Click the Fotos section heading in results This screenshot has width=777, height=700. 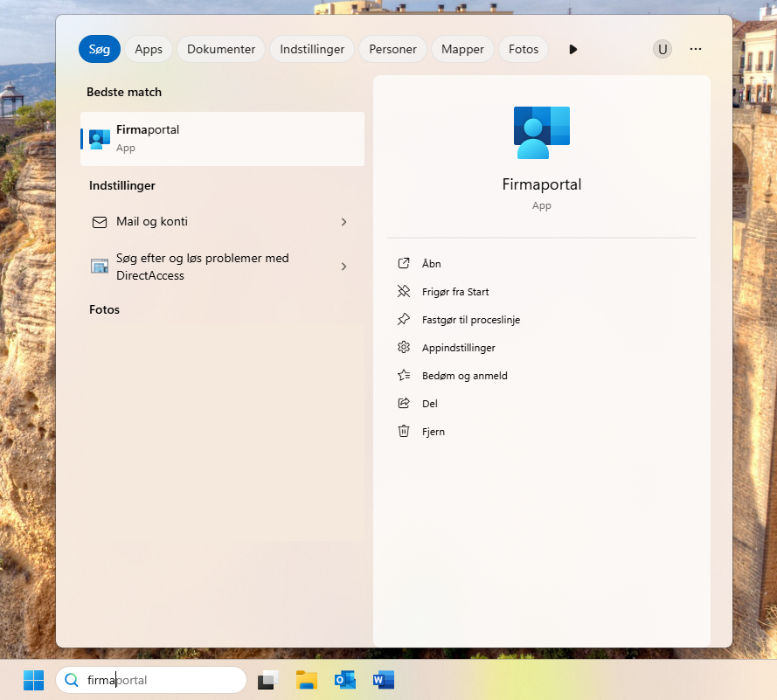click(x=104, y=309)
